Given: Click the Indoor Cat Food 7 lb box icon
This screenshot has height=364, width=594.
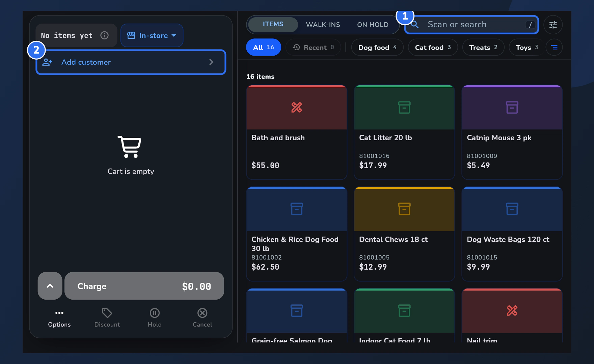Looking at the screenshot, I should [x=404, y=310].
